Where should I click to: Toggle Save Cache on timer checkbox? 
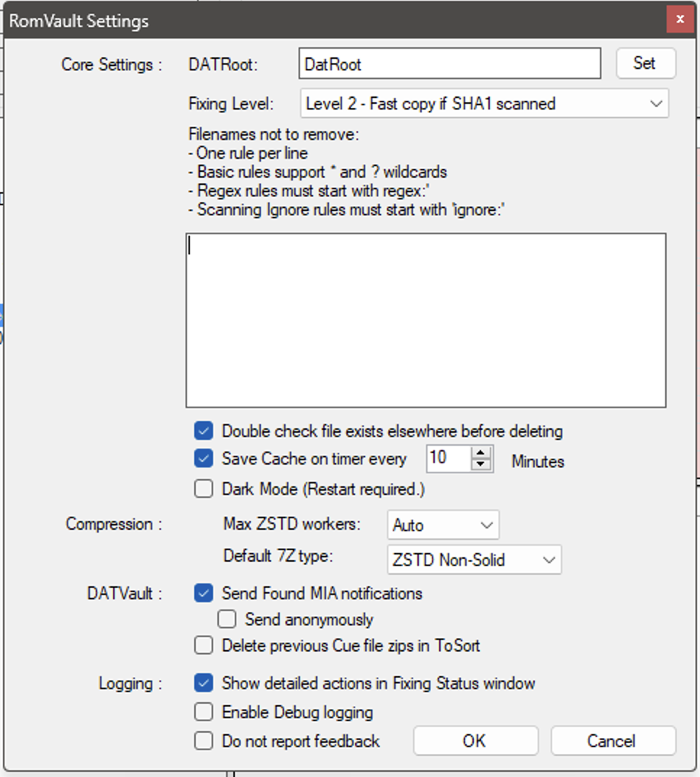[204, 459]
